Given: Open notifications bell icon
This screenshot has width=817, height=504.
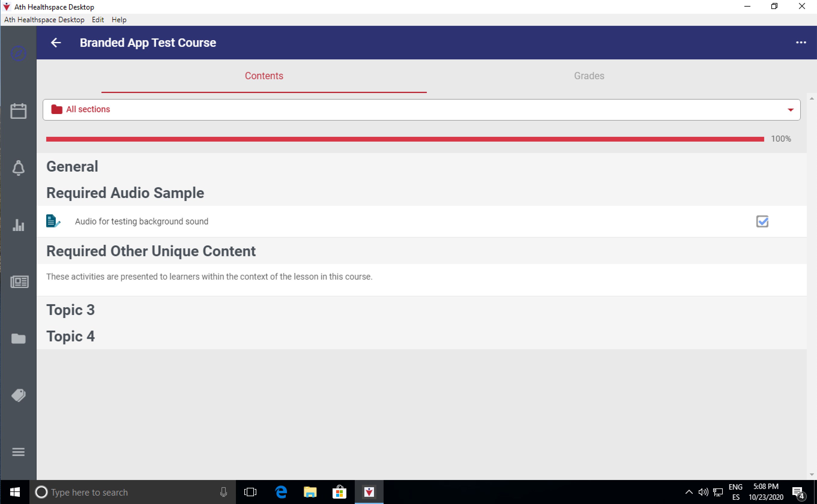Looking at the screenshot, I should (x=18, y=168).
